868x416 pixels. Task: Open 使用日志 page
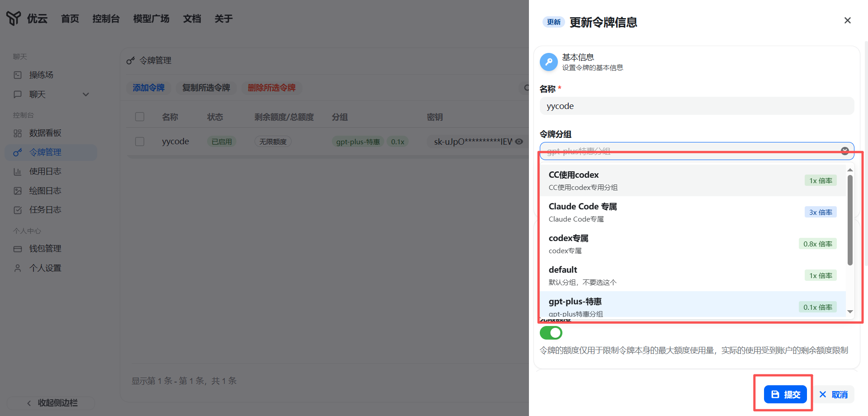coord(45,171)
